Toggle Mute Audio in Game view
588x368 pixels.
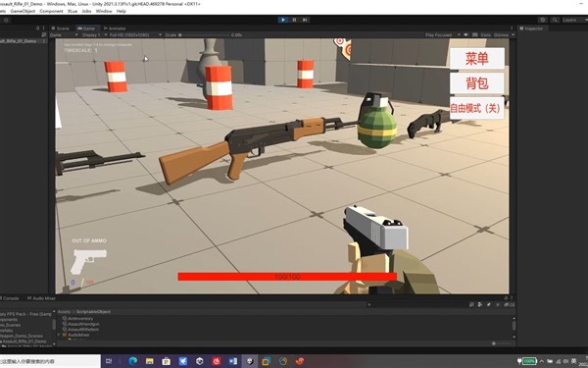point(466,35)
